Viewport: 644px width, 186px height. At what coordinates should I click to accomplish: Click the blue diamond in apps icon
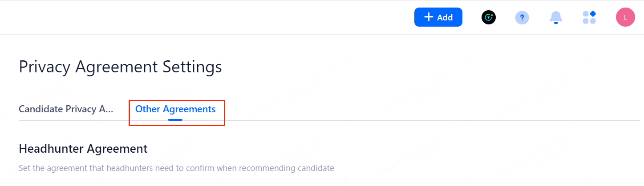coord(592,14)
